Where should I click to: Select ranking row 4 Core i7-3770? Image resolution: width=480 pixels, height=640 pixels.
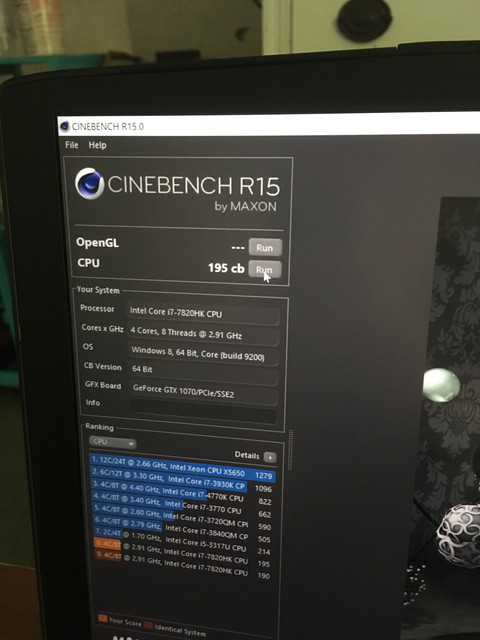click(182, 507)
